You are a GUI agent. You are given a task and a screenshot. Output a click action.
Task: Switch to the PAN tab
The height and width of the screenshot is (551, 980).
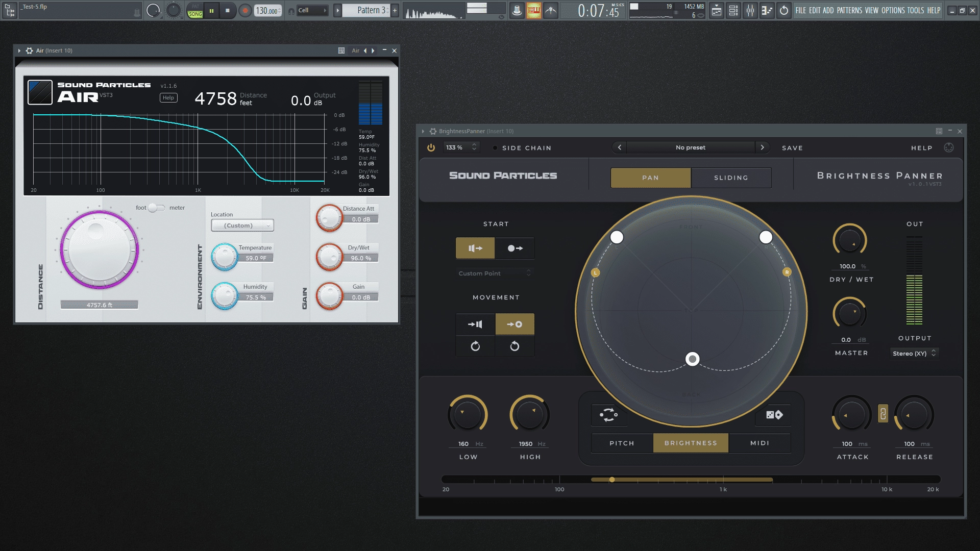[650, 178]
